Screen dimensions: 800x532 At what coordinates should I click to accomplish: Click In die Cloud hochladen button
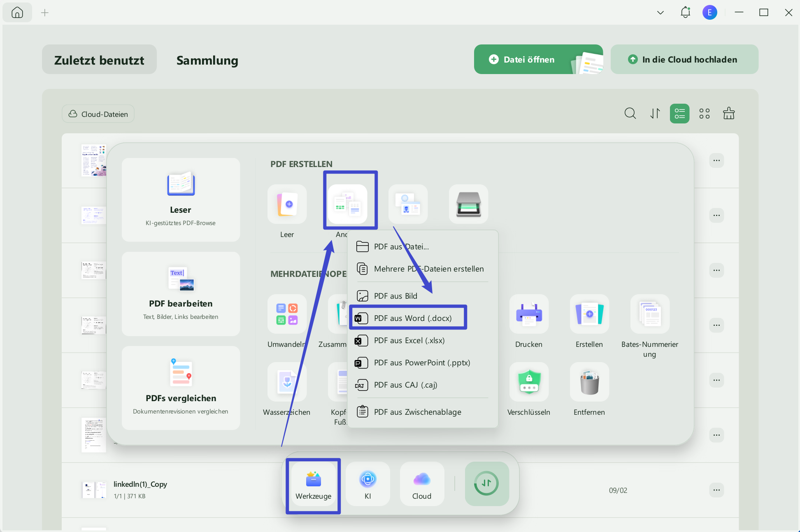point(684,59)
